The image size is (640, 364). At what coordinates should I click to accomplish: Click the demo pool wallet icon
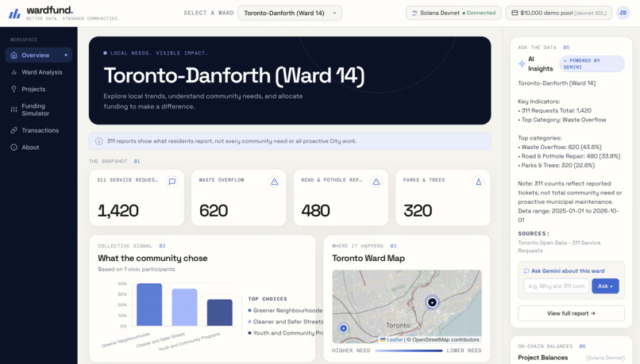tap(515, 13)
